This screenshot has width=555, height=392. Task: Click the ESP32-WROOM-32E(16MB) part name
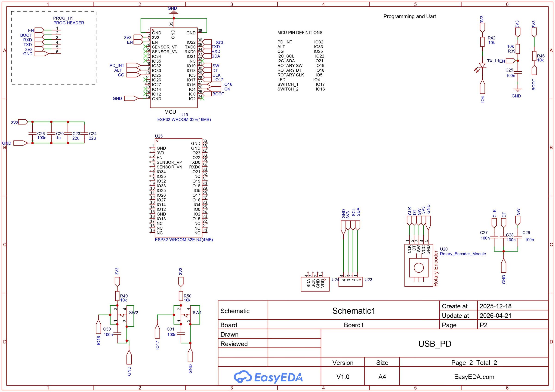pos(184,120)
